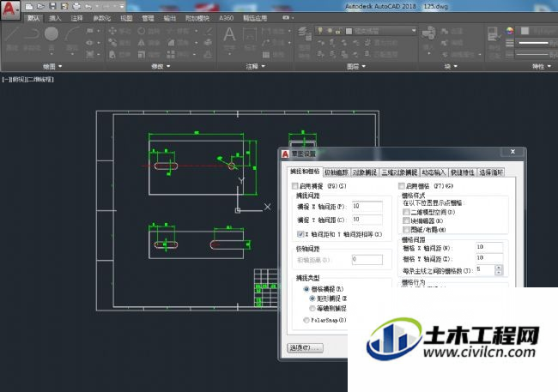Viewport: 558px width, 392px height.
Task: Toggle Enable Snap (F9) checkbox
Action: click(294, 185)
